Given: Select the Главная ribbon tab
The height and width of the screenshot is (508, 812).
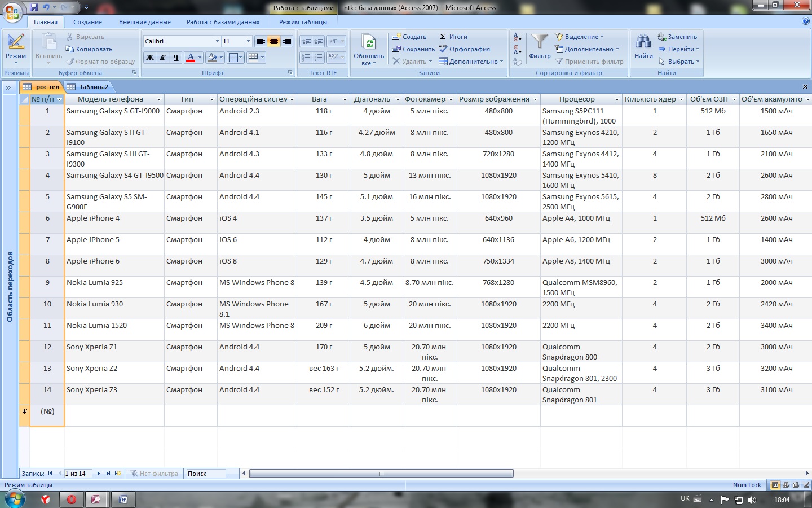Looking at the screenshot, I should click(46, 22).
